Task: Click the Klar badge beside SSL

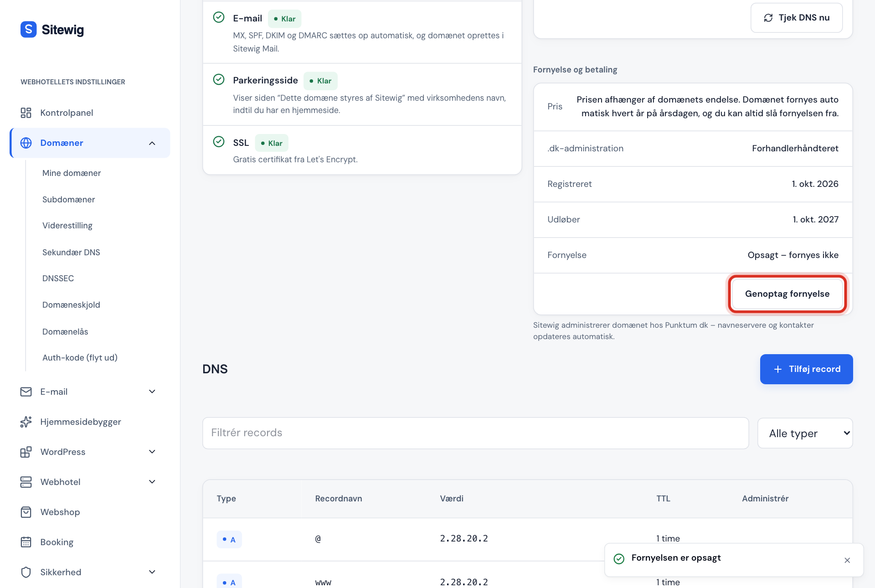Action: 272,143
